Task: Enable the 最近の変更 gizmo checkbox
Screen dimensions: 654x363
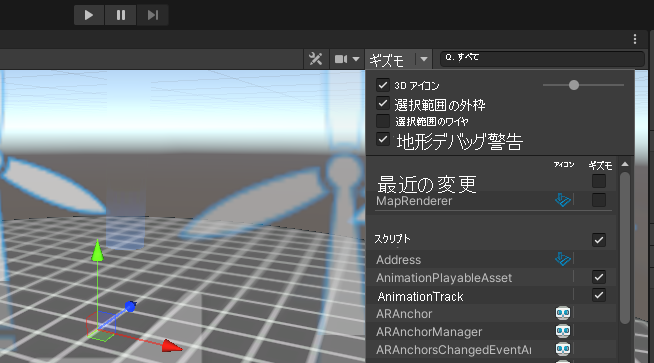Action: coord(599,181)
